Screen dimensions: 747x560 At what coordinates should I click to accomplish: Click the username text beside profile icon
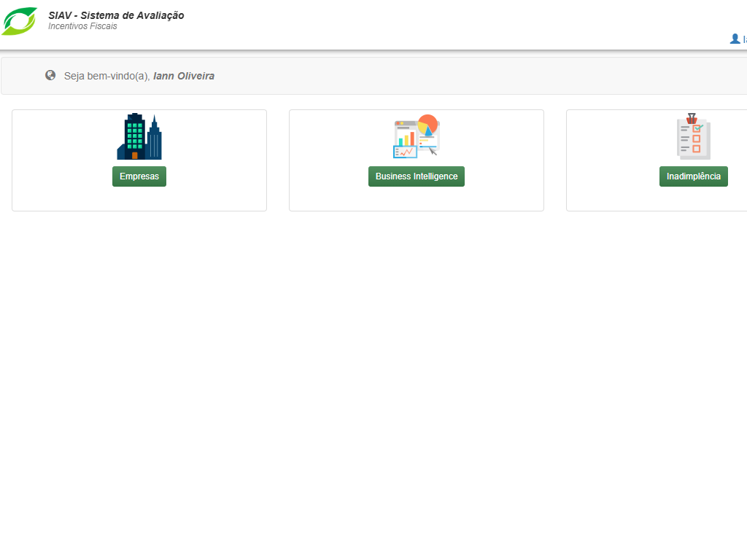[744, 39]
